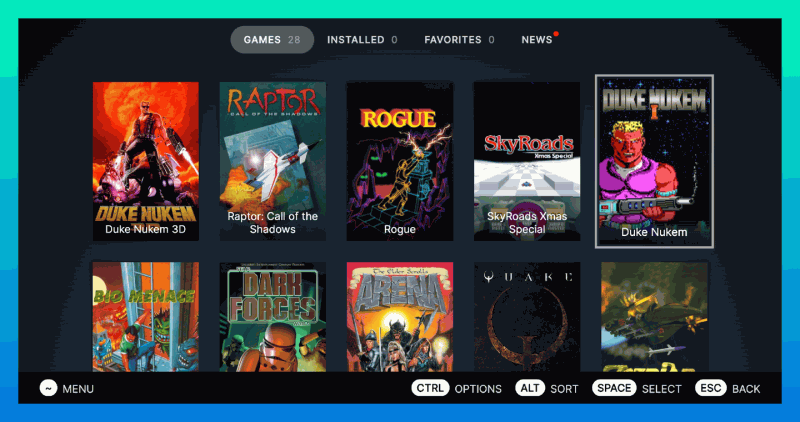
Task: Select the Dark Forces game cover
Action: 272,317
